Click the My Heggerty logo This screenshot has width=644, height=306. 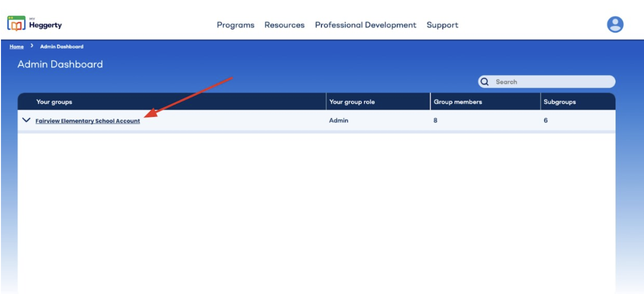tap(34, 24)
